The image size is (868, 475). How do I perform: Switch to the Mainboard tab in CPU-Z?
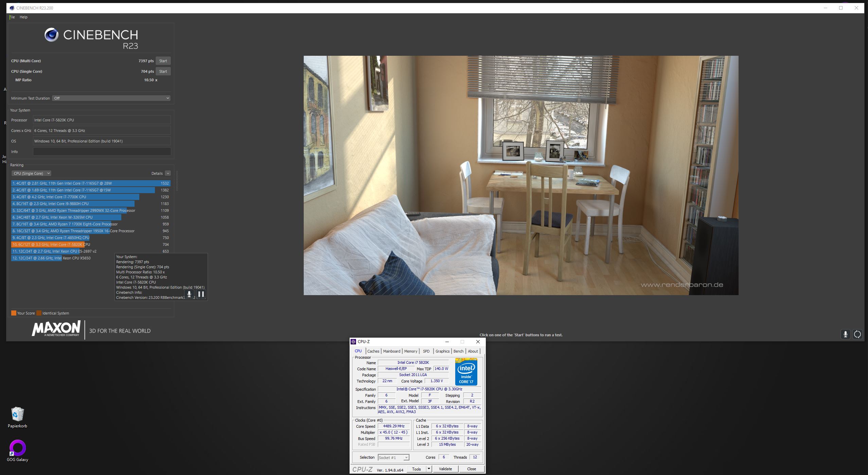(x=392, y=351)
